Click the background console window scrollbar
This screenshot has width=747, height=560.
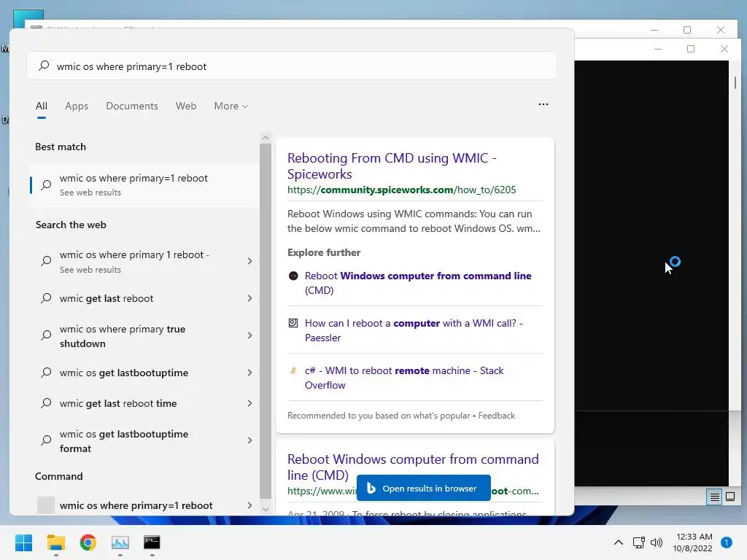pyautogui.click(x=735, y=82)
